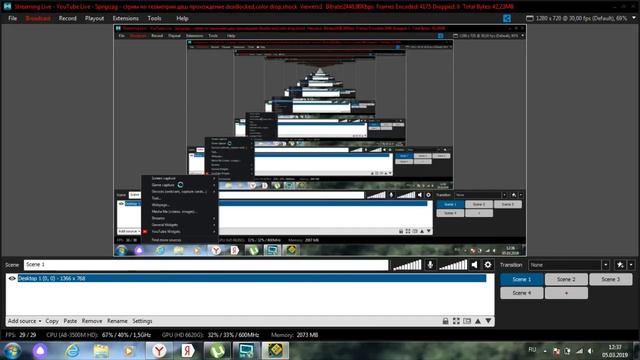The image size is (640, 360).
Task: Click the monitor icon beside resolution text
Action: pyautogui.click(x=529, y=18)
